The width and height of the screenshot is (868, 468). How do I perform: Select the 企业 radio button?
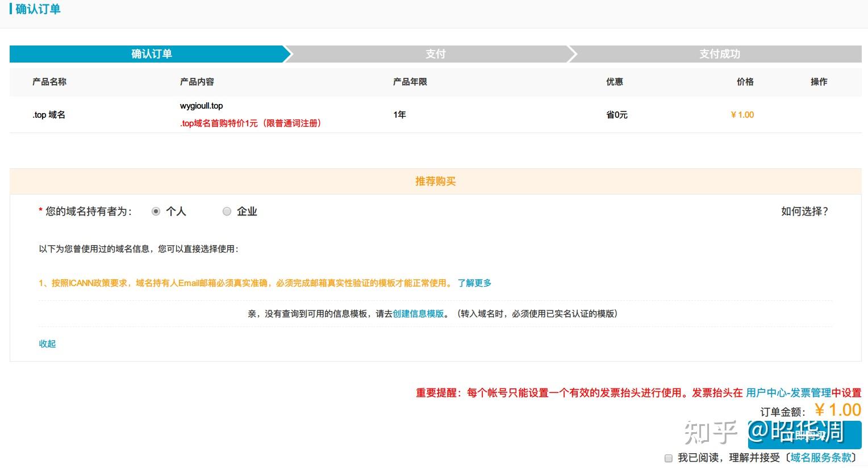point(227,211)
